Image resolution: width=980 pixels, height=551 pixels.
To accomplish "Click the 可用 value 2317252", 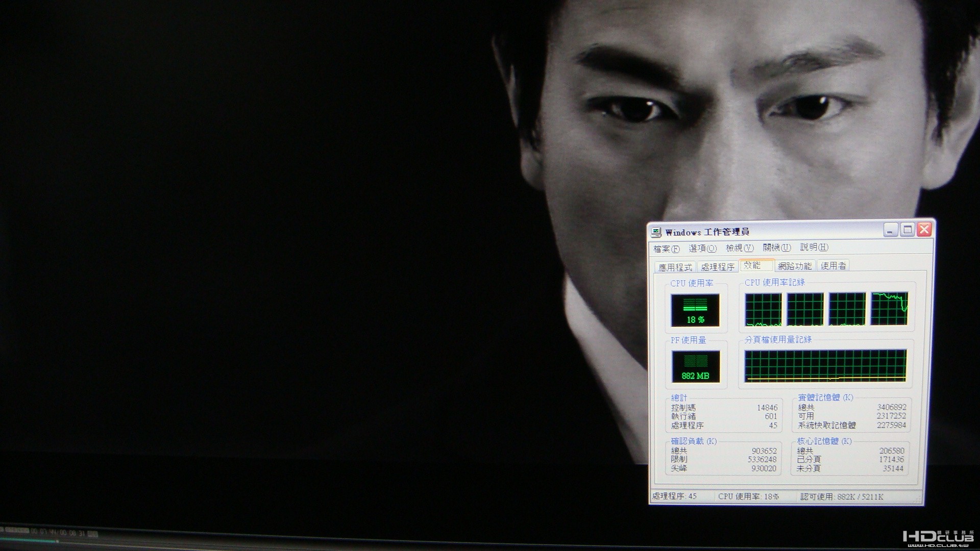I will pos(892,416).
